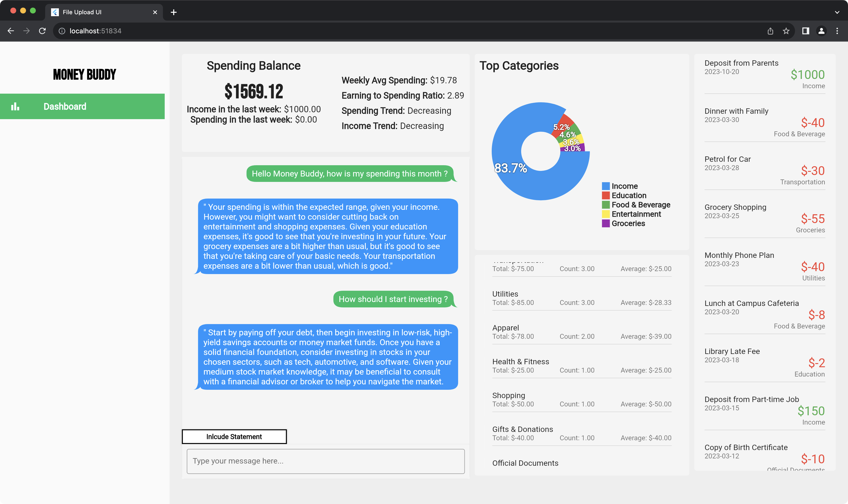The height and width of the screenshot is (504, 848).
Task: Toggle the Entertainment legend entry
Action: click(636, 214)
